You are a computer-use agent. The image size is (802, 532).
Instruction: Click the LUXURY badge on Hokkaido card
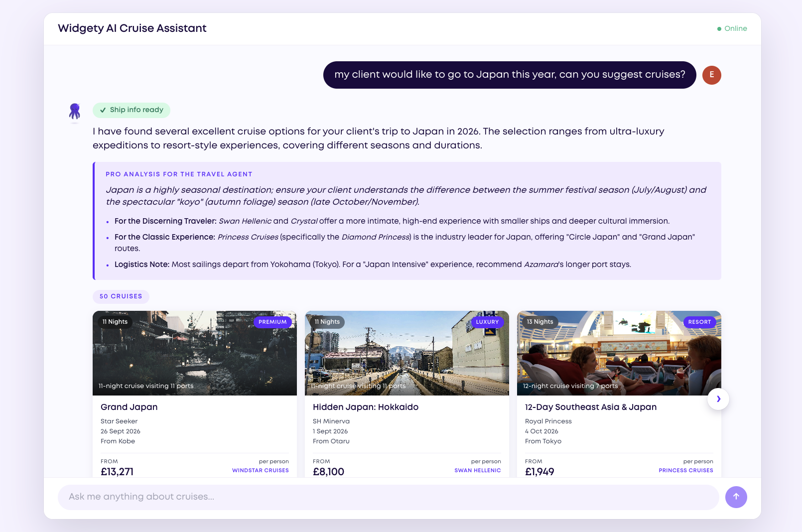(487, 322)
